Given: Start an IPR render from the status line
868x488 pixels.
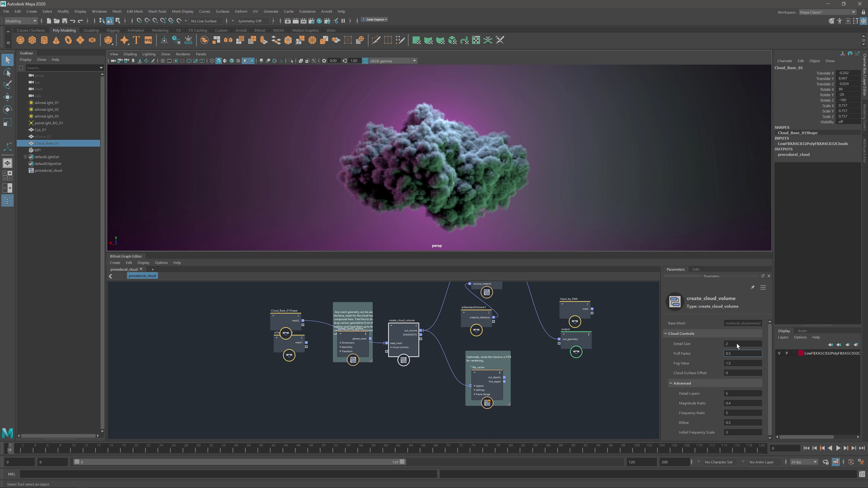Looking at the screenshot, I should coord(303,21).
